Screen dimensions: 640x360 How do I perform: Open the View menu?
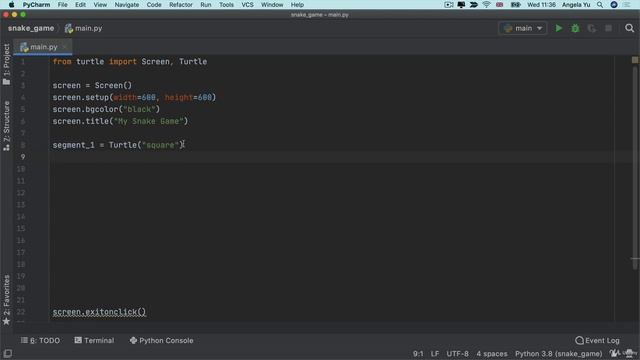click(x=100, y=5)
